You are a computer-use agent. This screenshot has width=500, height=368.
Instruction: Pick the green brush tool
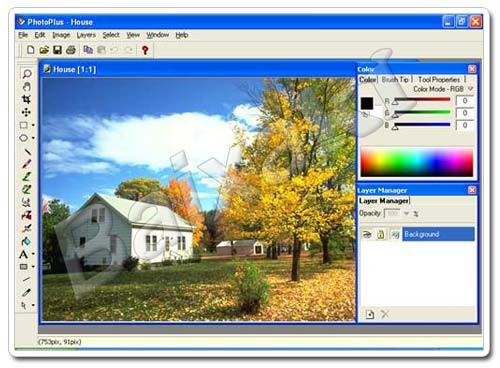[x=27, y=177]
